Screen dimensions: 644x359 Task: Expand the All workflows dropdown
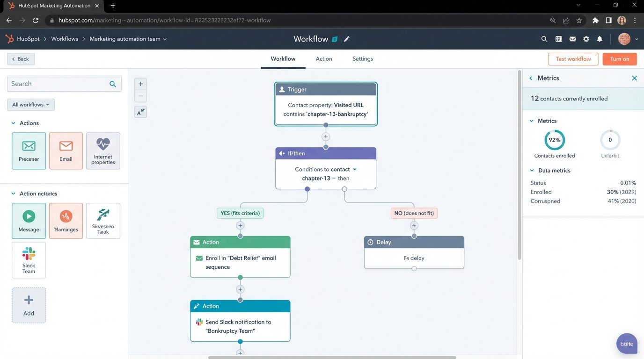coord(30,104)
